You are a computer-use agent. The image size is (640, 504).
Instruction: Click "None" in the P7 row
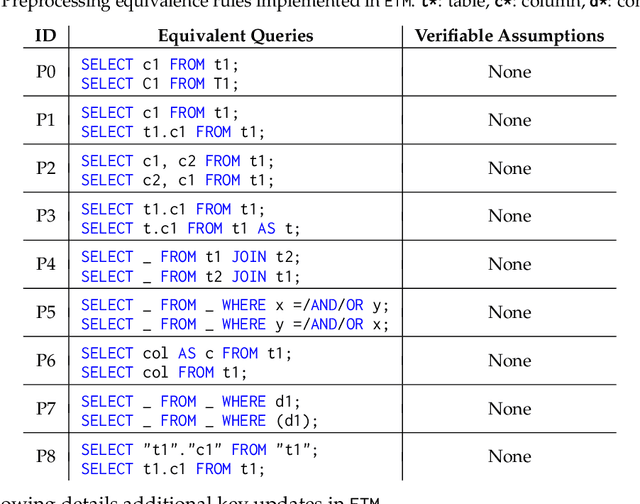point(509,408)
